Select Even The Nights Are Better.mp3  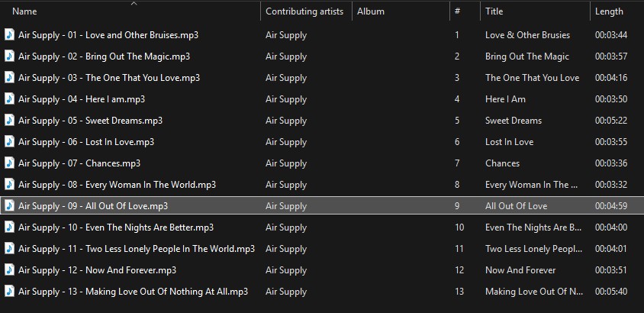(116, 227)
